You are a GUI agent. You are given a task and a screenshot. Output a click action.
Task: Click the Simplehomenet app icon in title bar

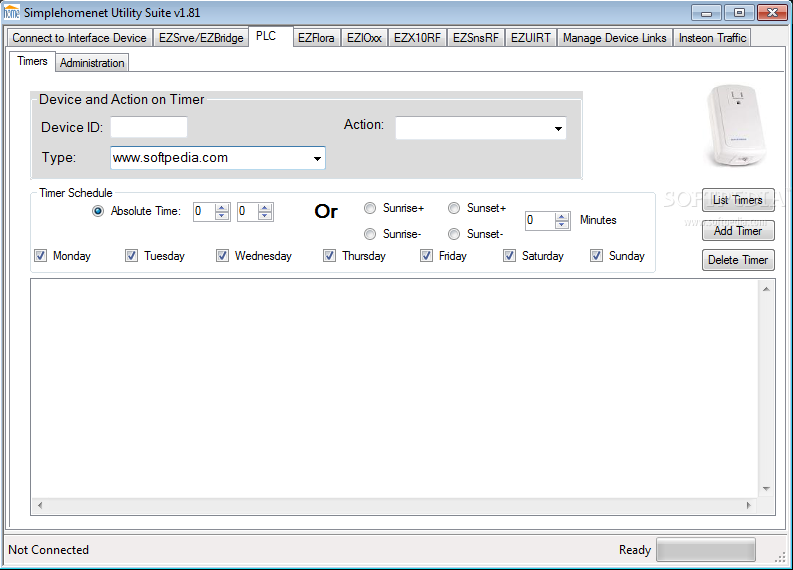11,13
